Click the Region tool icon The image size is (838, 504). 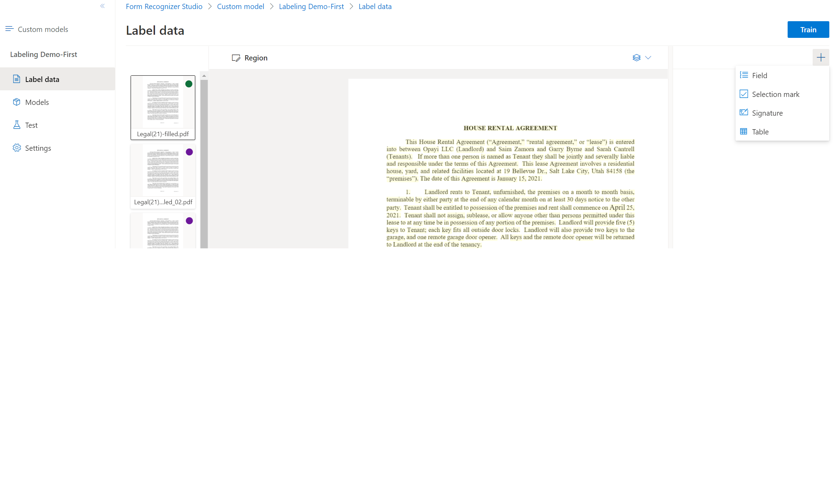point(237,57)
